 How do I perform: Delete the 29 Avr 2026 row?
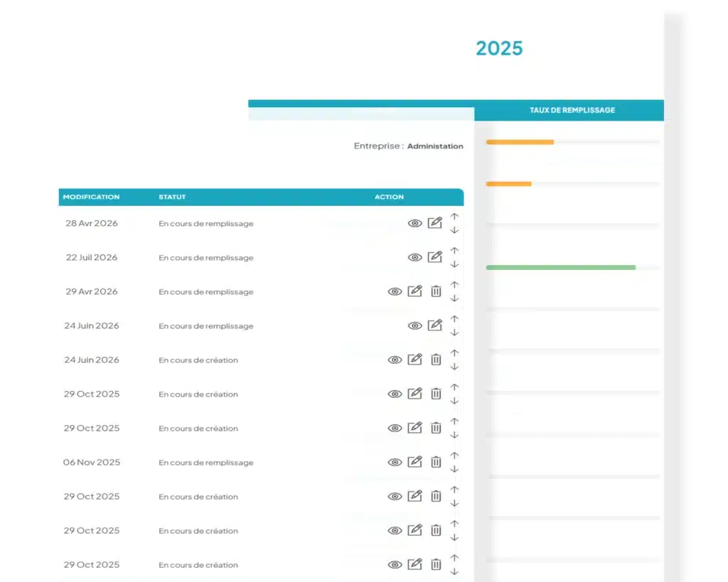click(x=436, y=291)
